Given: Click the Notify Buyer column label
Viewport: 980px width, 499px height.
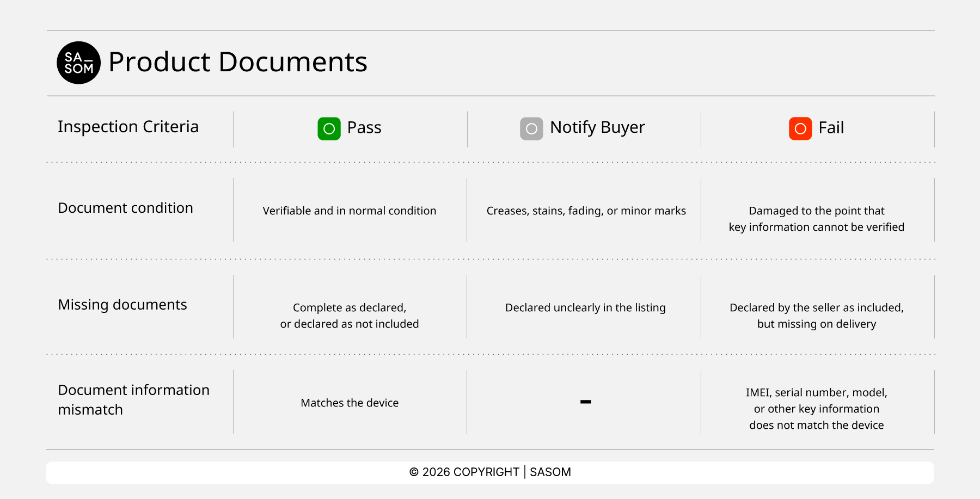Looking at the screenshot, I should coord(597,127).
